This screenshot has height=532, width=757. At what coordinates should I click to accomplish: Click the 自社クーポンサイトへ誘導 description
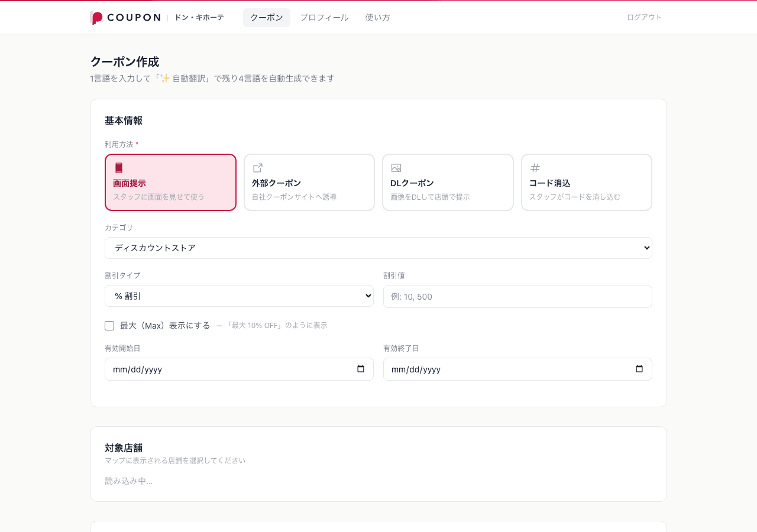tap(294, 197)
